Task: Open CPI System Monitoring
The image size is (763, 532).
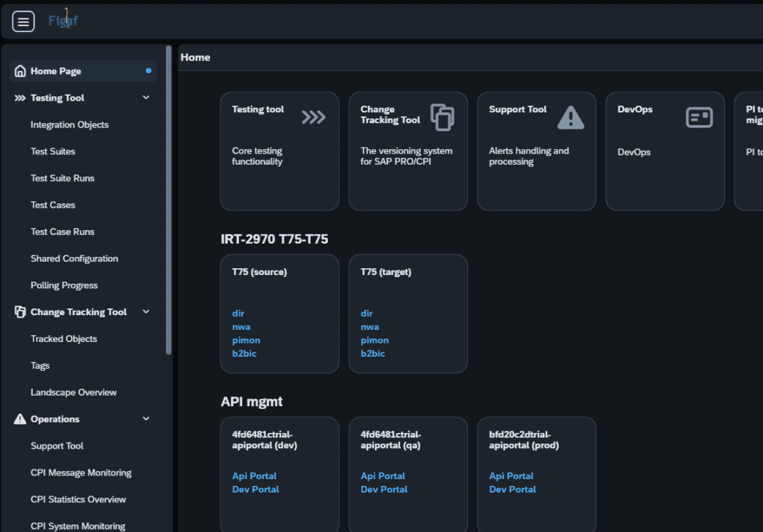Action: [77, 526]
